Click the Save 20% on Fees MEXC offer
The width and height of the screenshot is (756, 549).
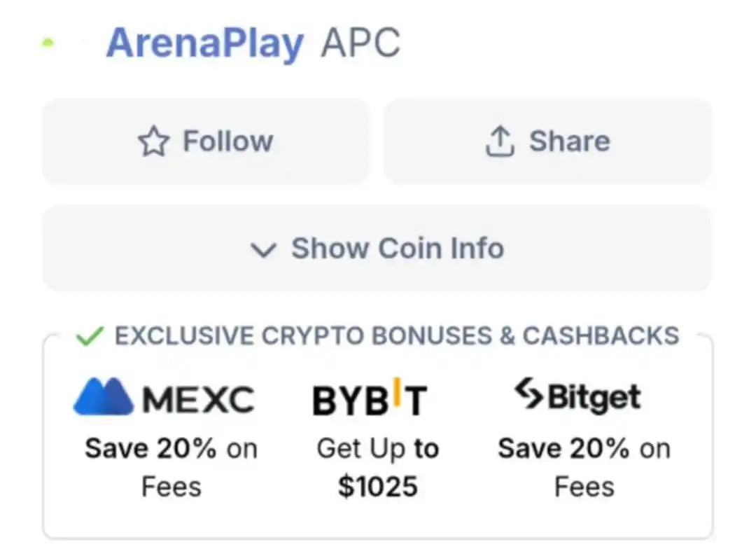tap(170, 466)
